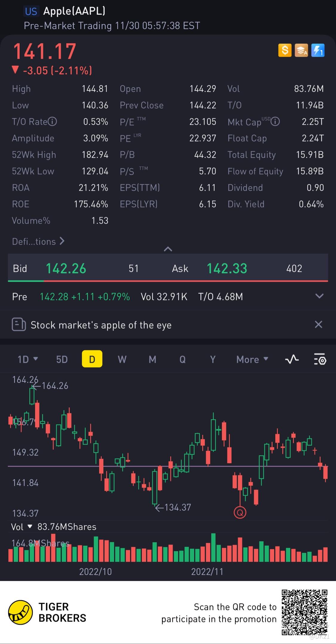
Task: Tap the Div. Yield value 0.64%
Action: (x=311, y=204)
